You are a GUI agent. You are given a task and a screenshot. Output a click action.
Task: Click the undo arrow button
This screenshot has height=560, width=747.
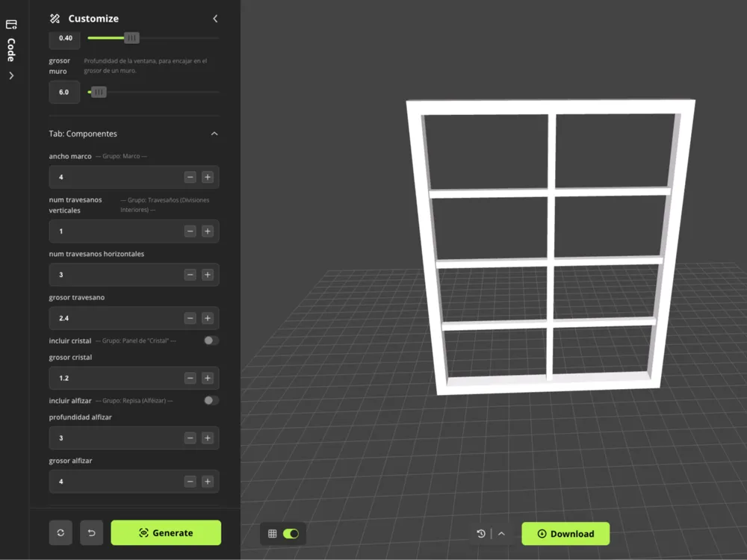91,533
